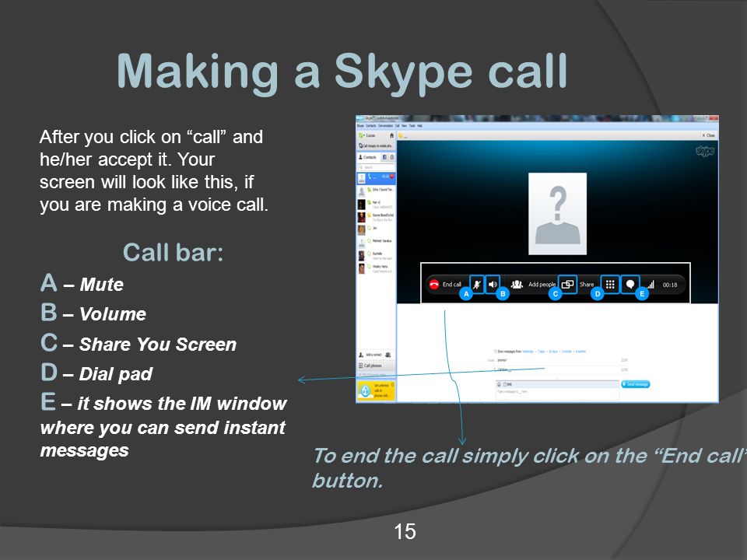Click the unknown caller avatar picture
747x560 pixels.
click(x=557, y=213)
